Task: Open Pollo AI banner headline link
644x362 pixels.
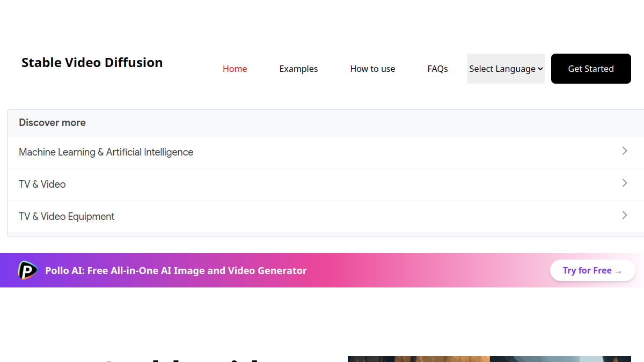Action: [x=176, y=271]
